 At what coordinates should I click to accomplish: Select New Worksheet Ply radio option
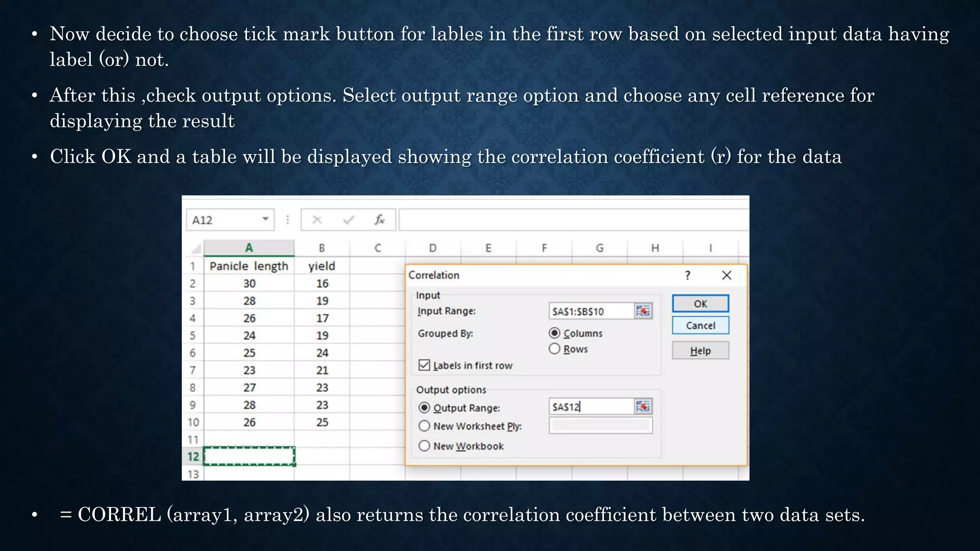(x=424, y=426)
